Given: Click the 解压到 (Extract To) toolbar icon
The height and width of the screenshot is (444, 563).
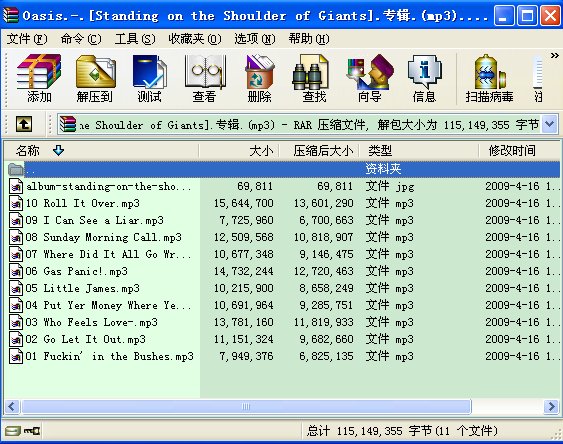Looking at the screenshot, I should [95, 78].
